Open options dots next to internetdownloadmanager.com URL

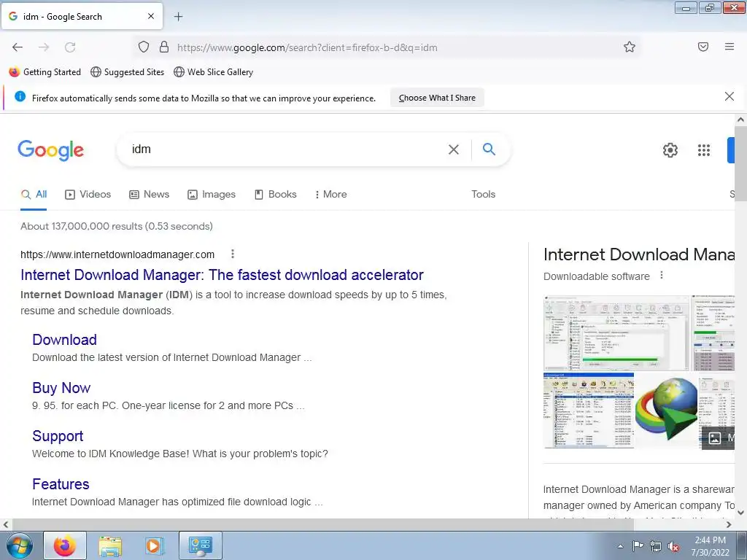(233, 254)
